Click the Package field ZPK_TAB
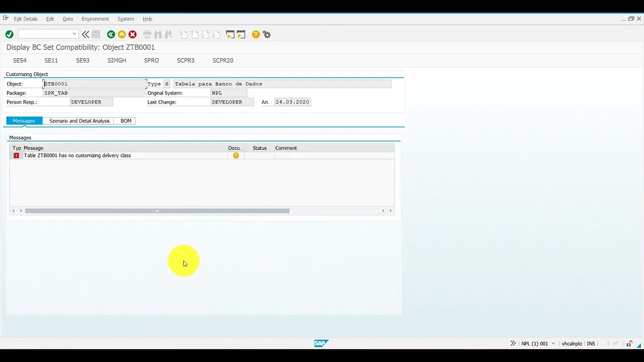 point(95,93)
